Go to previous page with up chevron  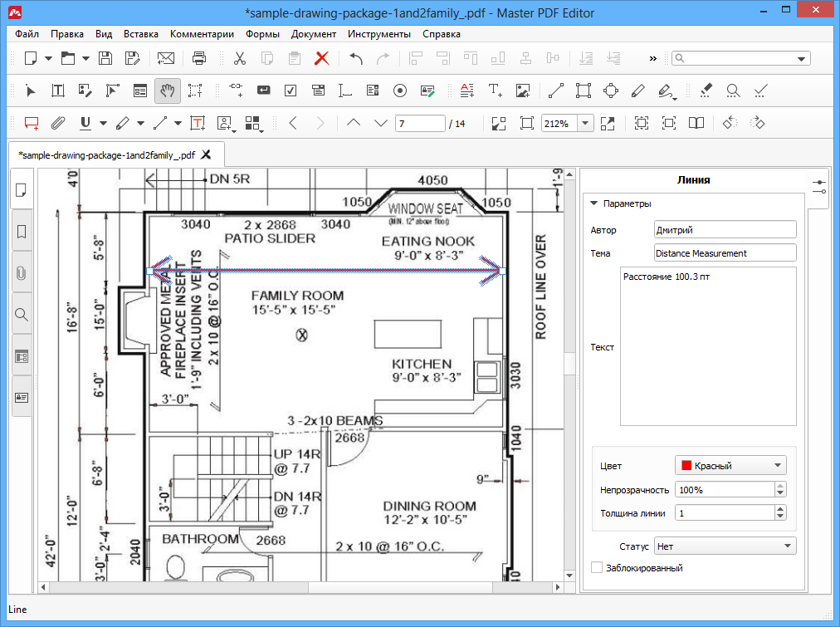coord(353,123)
